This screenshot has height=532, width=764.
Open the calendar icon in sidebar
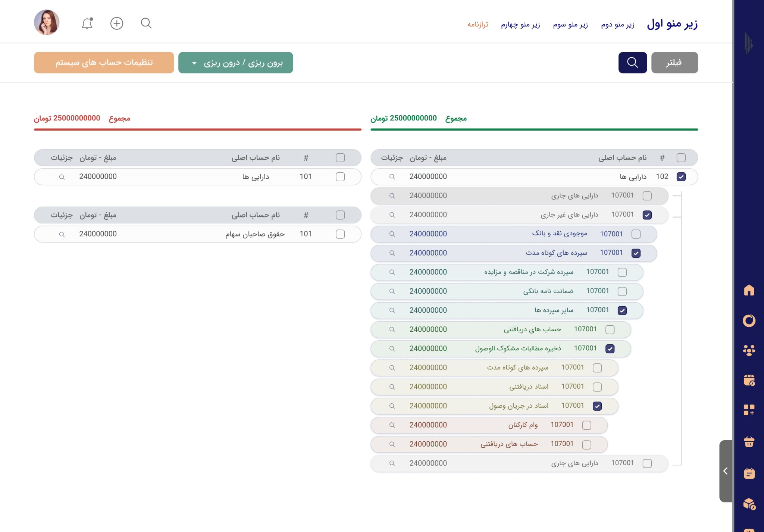pos(749,380)
